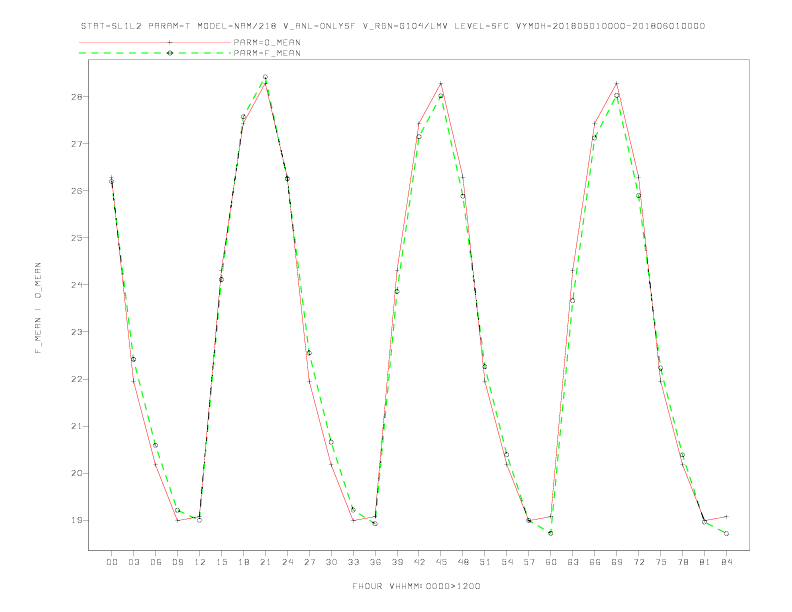Click x-axis forecast hour label 30
Image resolution: width=792 pixels, height=612 pixels.
(331, 562)
